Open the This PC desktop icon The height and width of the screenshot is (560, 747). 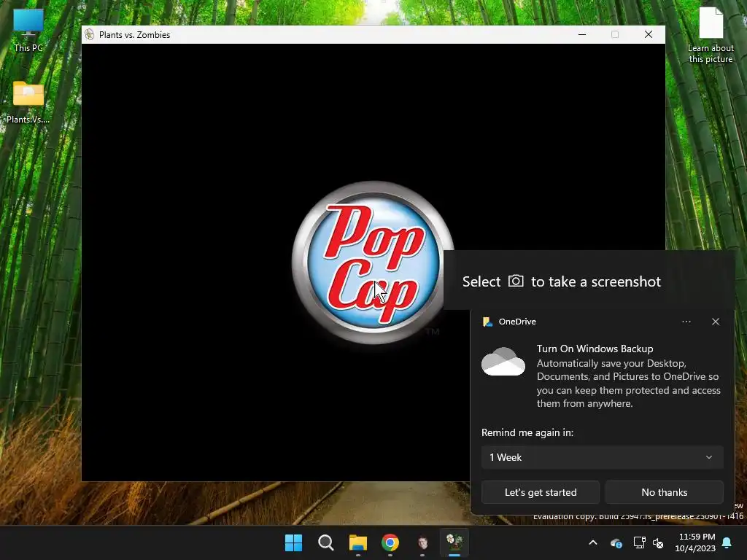pos(28,30)
